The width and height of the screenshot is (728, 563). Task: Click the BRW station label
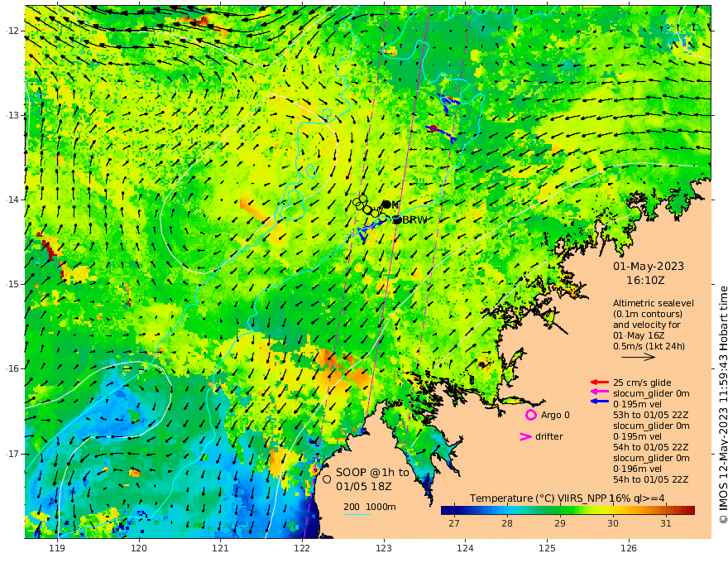[x=414, y=220]
